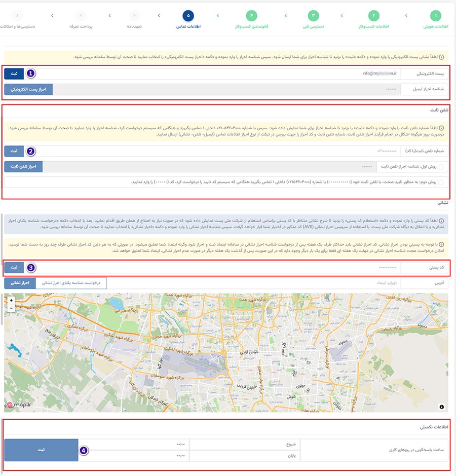Image resolution: width=456 pixels, height=476 pixels.
Task: Open قانونمندی کسب‌وکار step label
Action: (x=251, y=27)
